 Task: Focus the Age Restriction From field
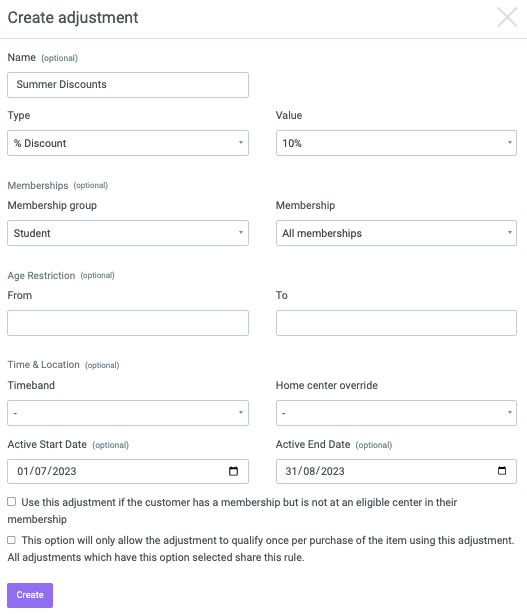tap(128, 323)
